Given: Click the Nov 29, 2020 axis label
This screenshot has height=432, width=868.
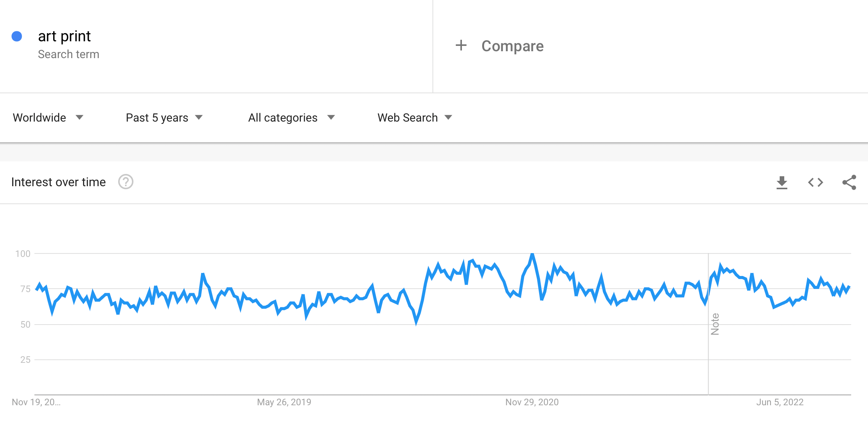Looking at the screenshot, I should [532, 402].
